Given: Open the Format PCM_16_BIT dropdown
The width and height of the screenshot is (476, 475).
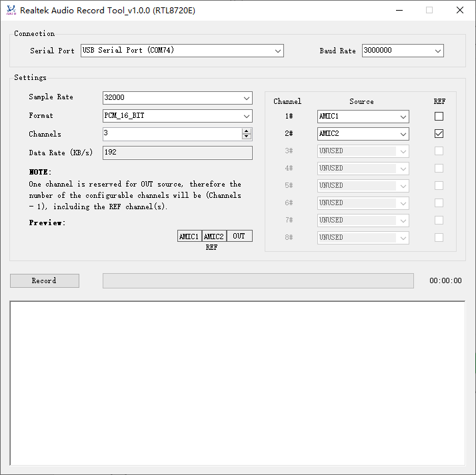Looking at the screenshot, I should click(177, 116).
